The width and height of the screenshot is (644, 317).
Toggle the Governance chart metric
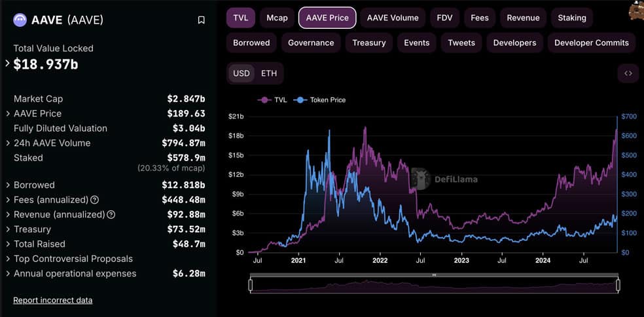pos(311,43)
